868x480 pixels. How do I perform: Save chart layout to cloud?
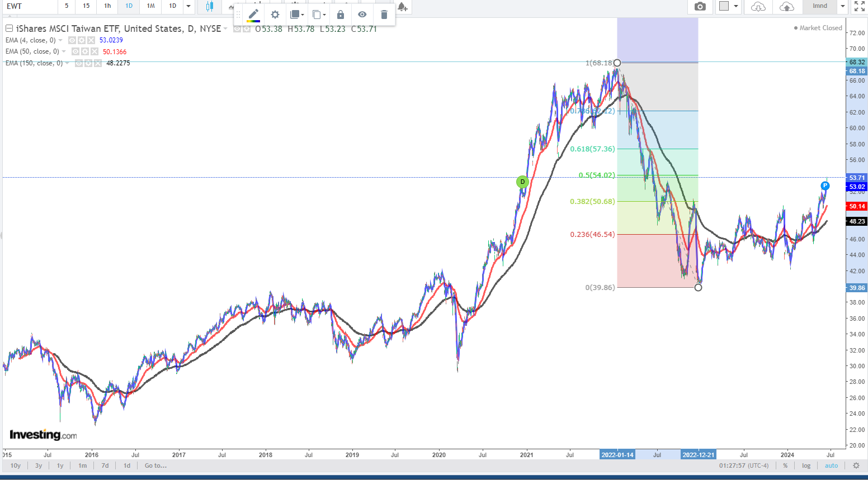787,6
